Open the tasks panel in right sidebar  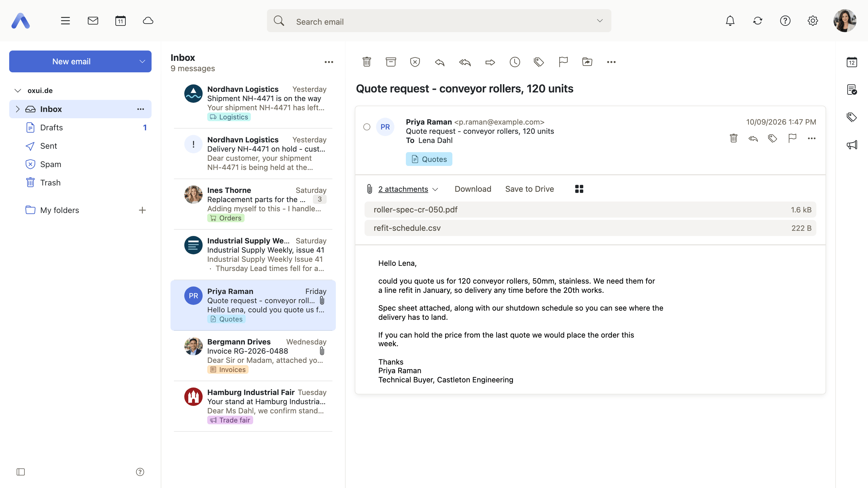pos(852,90)
